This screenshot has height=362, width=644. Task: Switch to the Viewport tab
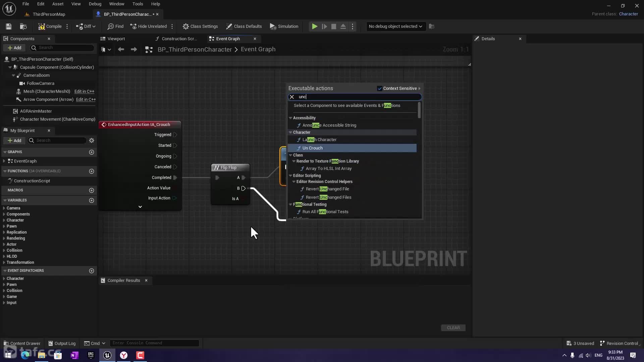116,39
